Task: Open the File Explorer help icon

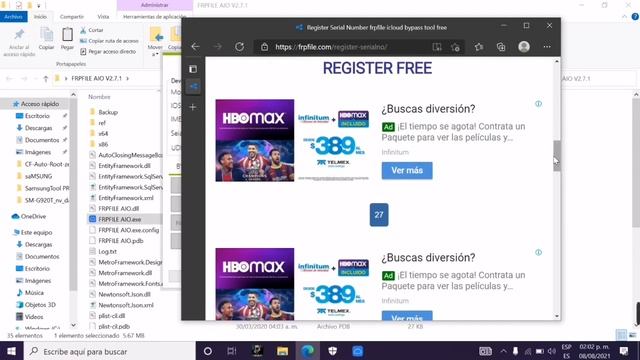Action: 635,17
